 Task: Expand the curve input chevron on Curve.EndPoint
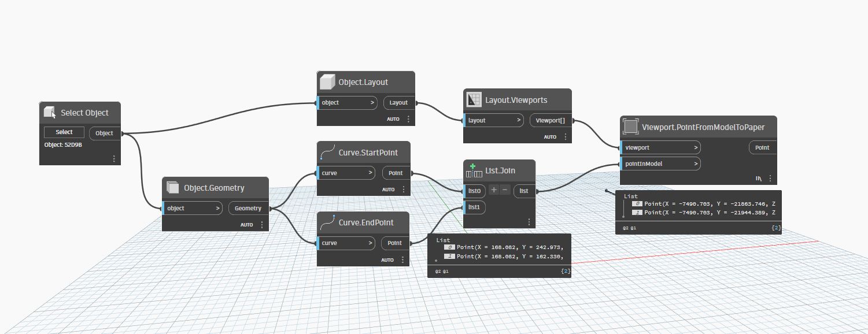pos(370,243)
